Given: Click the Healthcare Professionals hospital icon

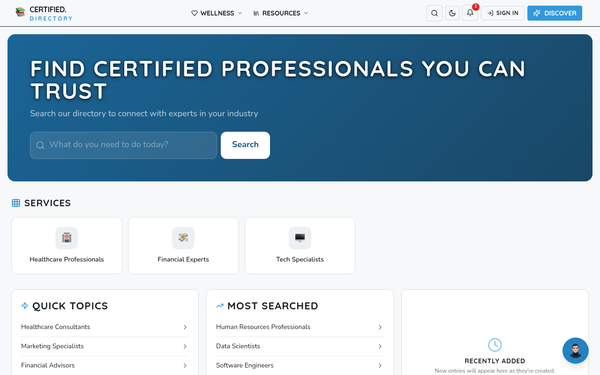Looking at the screenshot, I should pos(67,238).
